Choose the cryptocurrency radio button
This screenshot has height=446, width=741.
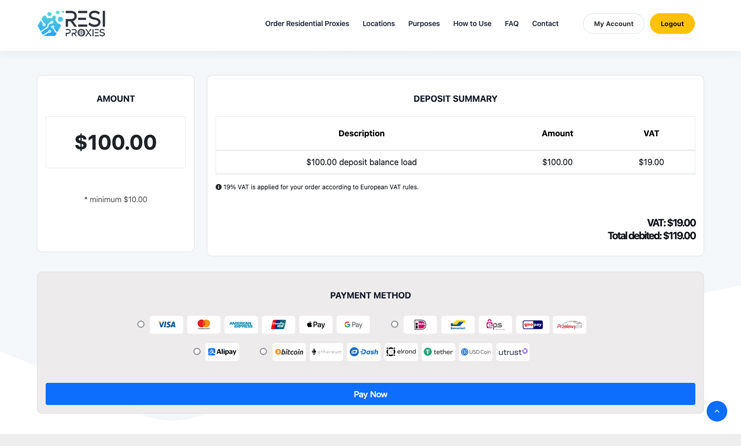coord(264,352)
